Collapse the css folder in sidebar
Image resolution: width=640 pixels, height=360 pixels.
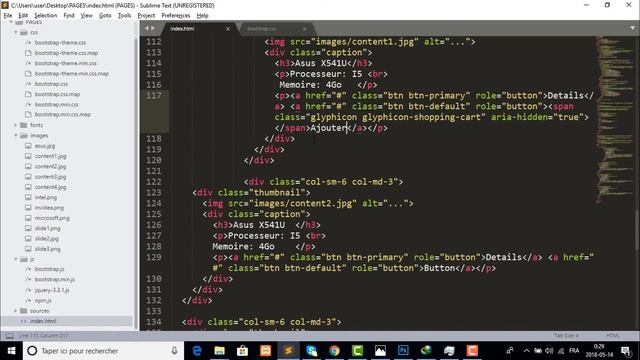[16, 32]
